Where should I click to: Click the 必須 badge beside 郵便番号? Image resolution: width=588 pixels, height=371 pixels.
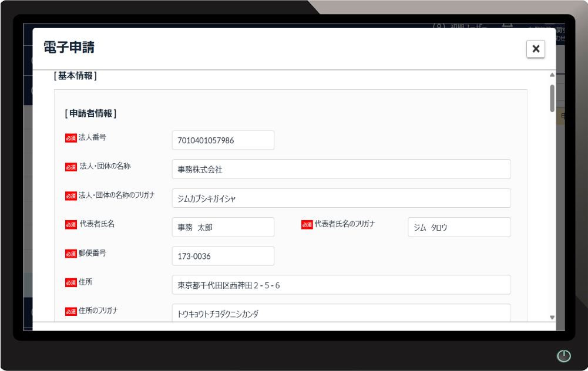click(70, 253)
